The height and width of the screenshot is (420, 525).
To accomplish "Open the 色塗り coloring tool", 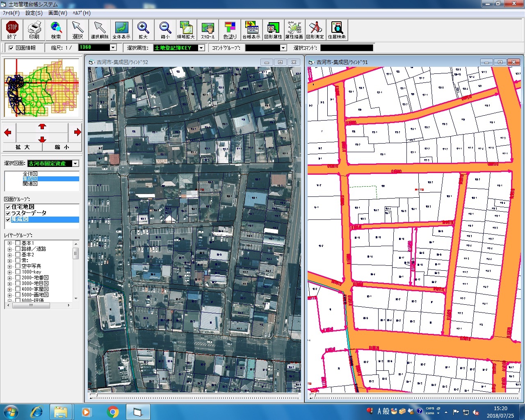I will click(230, 30).
